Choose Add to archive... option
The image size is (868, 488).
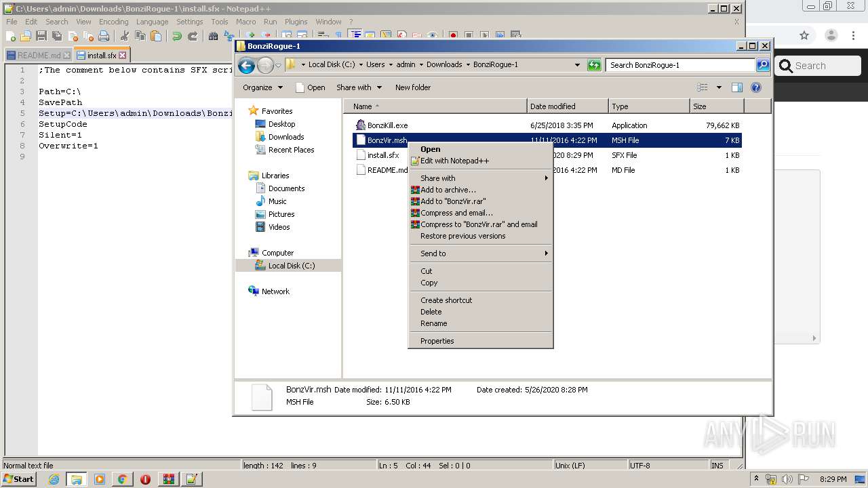point(481,190)
